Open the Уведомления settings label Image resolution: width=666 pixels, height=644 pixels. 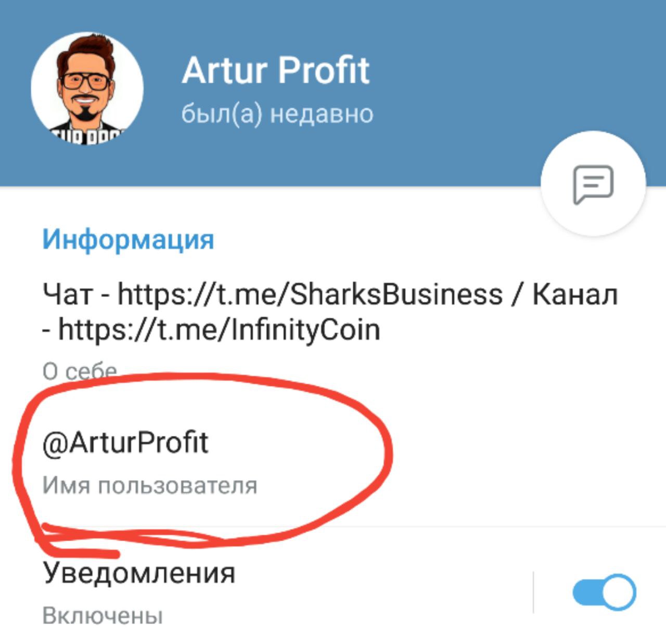click(x=139, y=573)
